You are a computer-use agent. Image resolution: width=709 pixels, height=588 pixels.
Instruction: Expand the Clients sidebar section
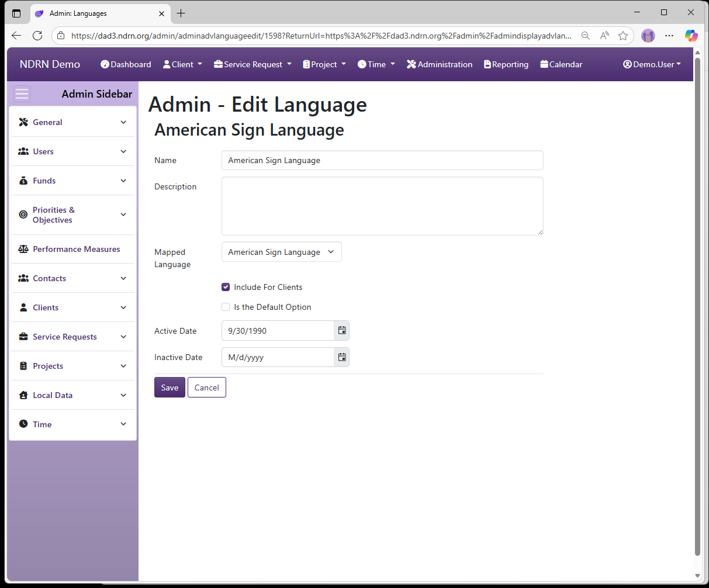(x=123, y=307)
